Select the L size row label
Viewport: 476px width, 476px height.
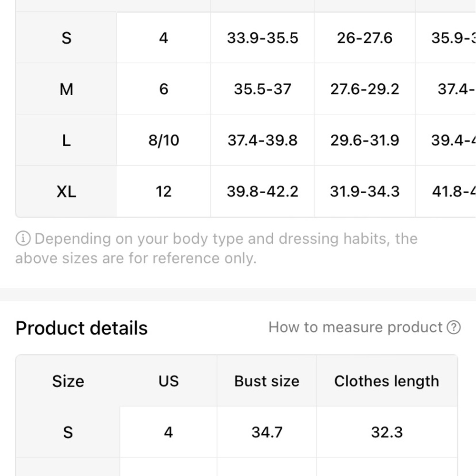click(x=66, y=140)
